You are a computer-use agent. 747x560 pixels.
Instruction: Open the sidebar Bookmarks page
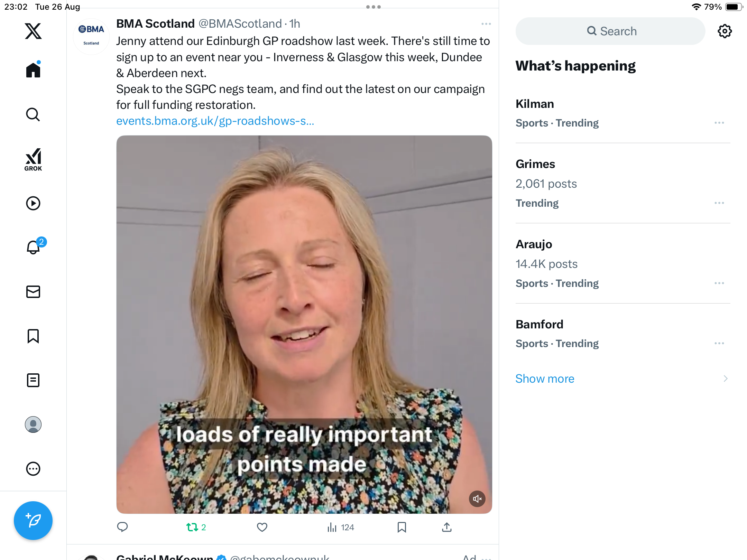[33, 336]
